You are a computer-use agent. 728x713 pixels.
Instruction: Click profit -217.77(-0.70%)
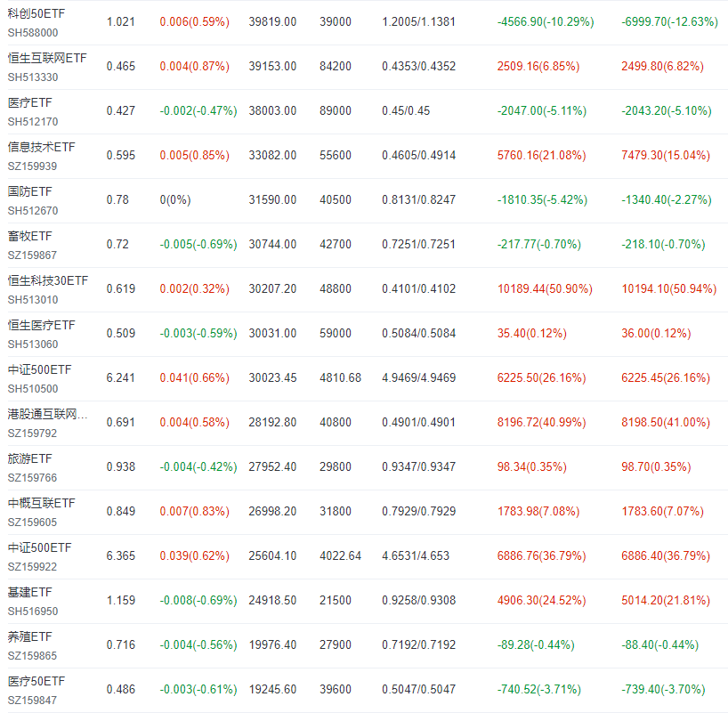point(539,245)
